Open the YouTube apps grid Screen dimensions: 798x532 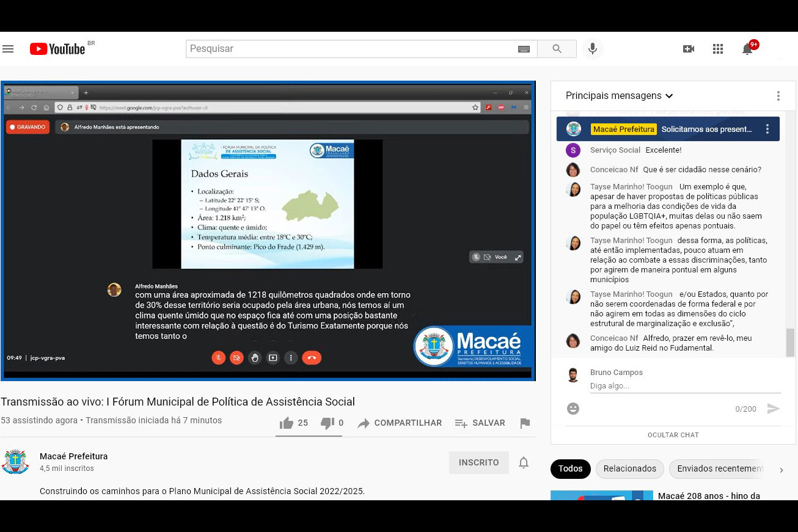click(x=718, y=49)
